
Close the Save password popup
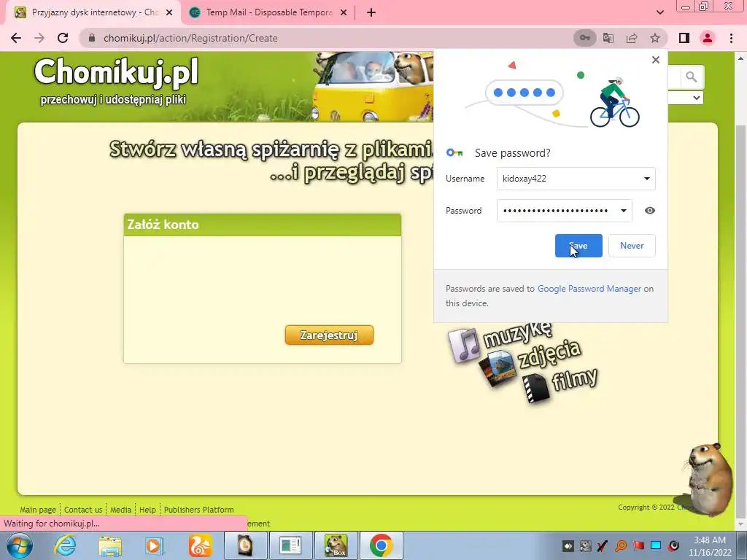(x=656, y=60)
